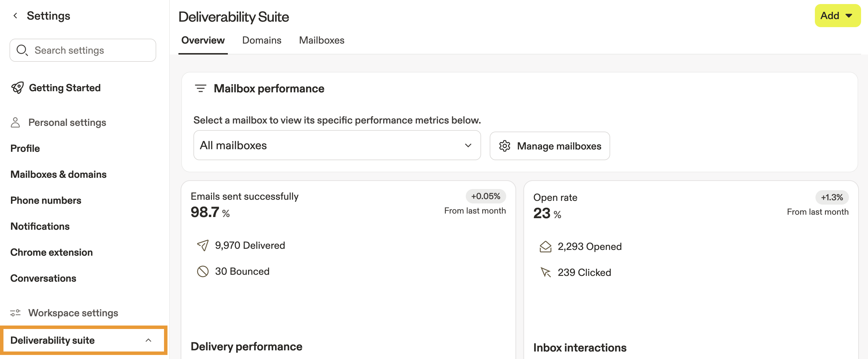Click the cursor Clicked icon

click(545, 272)
